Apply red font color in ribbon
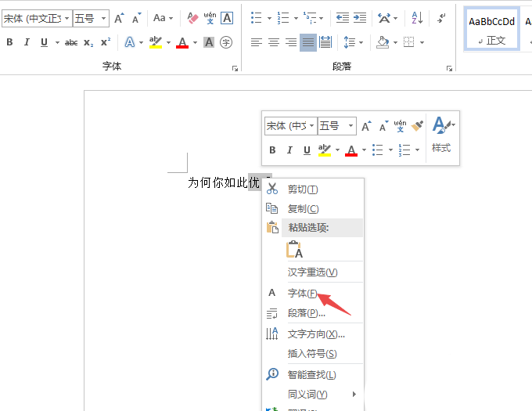532x411 pixels. [182, 42]
